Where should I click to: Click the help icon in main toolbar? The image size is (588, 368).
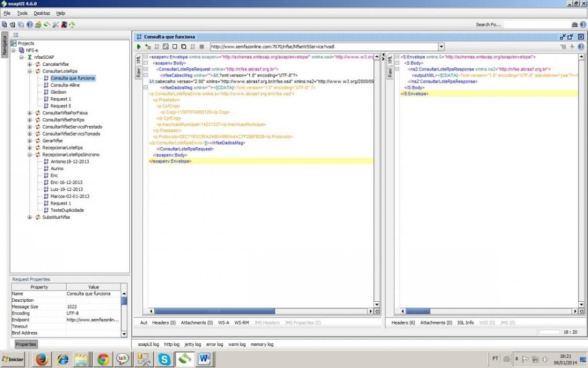coord(29,25)
